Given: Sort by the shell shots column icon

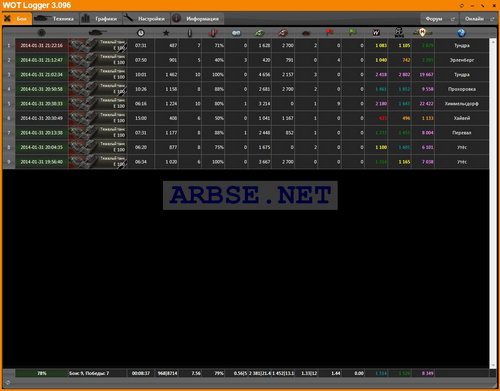Looking at the screenshot, I should [190, 33].
